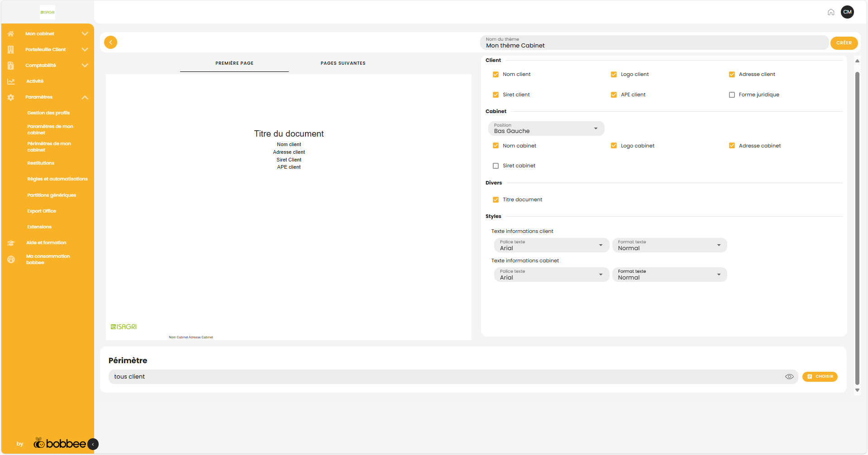This screenshot has width=868, height=455.
Task: Open the Position dropdown set to Bas Gauche
Action: coord(546,128)
